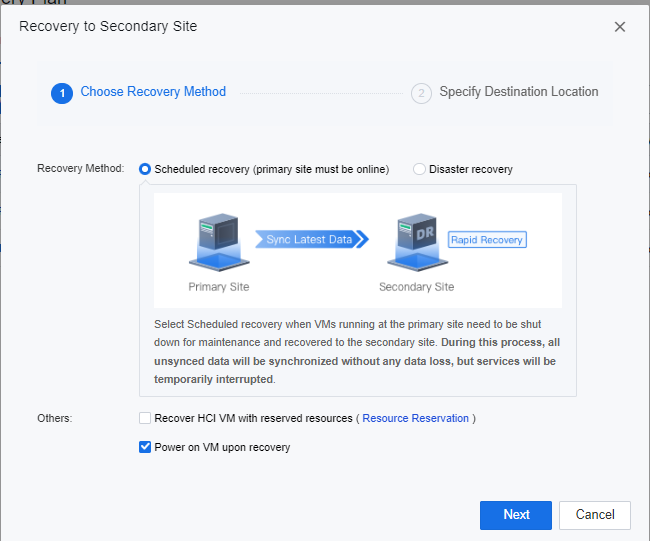Viewport: 650px width, 541px height.
Task: Open the Resource Reservation link
Action: (x=415, y=418)
